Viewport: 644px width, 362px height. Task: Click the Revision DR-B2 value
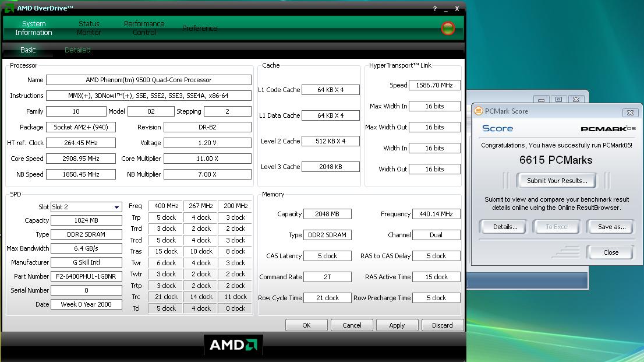click(x=207, y=127)
